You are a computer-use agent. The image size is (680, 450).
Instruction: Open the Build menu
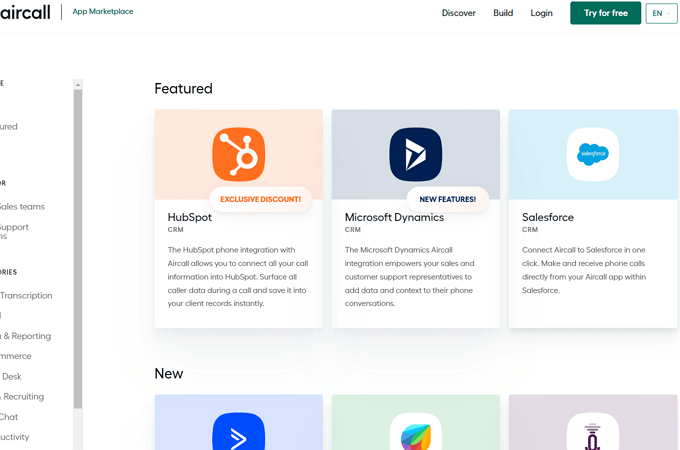point(503,13)
